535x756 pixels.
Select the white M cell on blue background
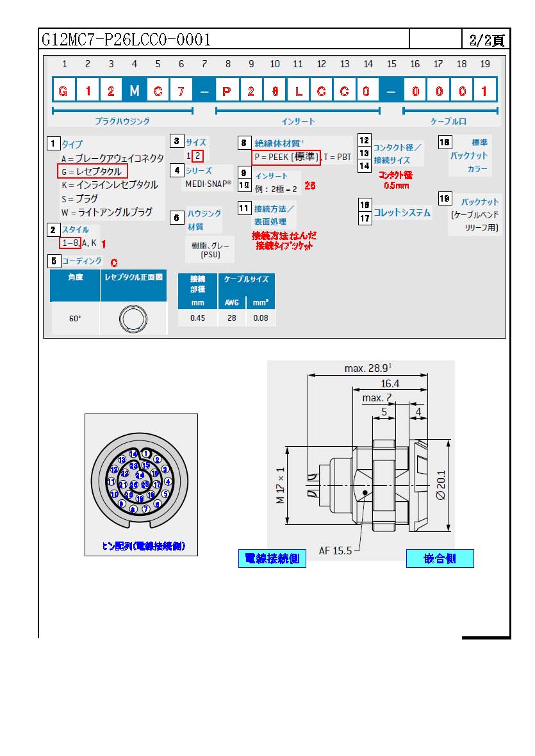(x=135, y=91)
